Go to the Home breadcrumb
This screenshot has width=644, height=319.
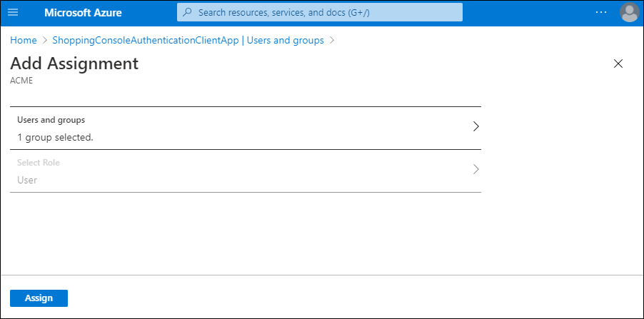pyautogui.click(x=24, y=41)
